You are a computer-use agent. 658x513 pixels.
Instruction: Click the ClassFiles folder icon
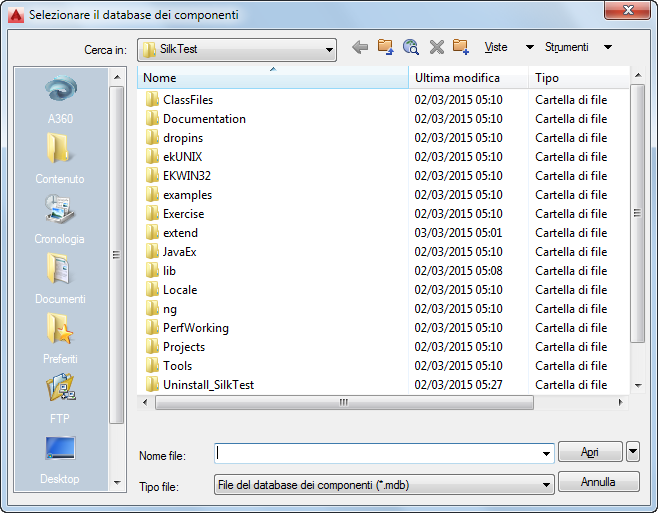pos(152,99)
